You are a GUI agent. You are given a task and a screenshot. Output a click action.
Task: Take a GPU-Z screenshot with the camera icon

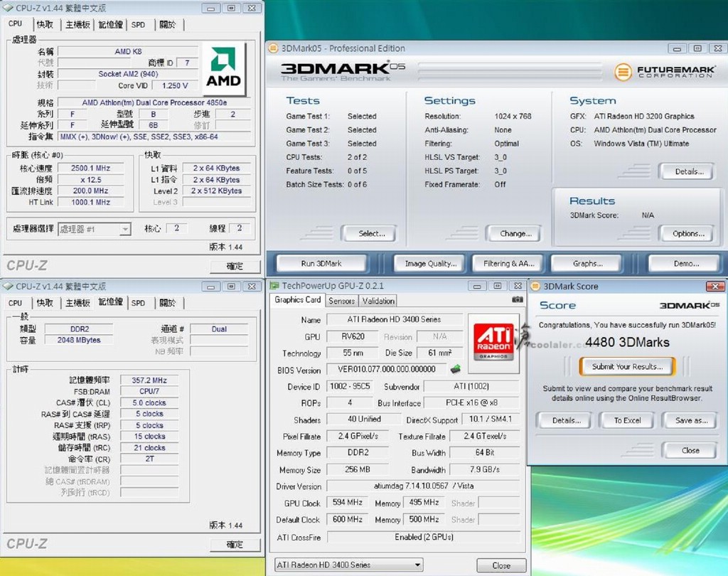tap(518, 300)
